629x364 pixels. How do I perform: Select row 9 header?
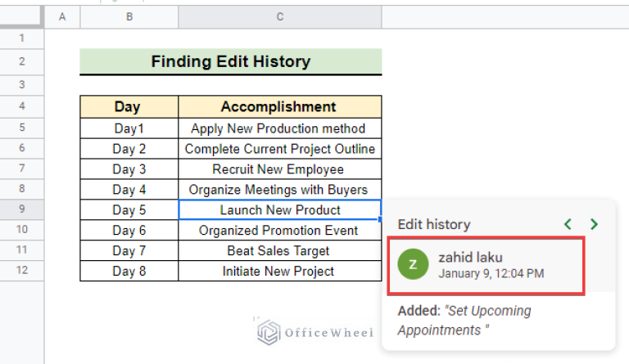[22, 209]
